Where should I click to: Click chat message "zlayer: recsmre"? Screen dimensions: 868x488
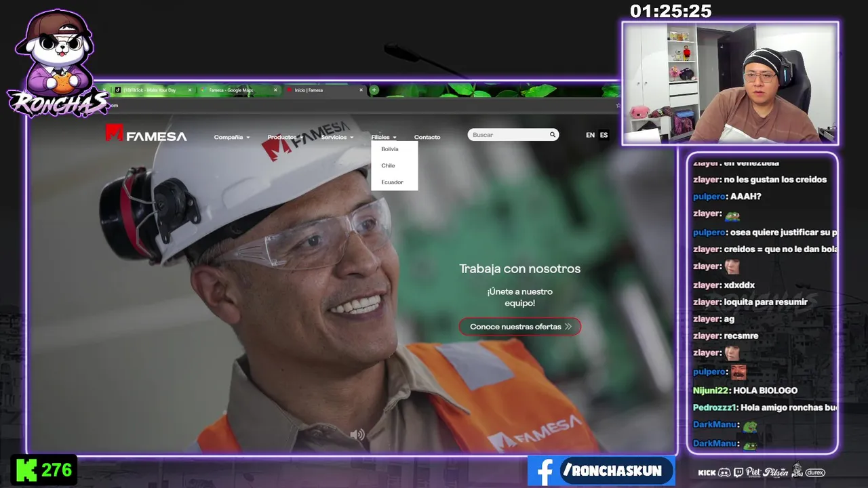click(x=726, y=336)
